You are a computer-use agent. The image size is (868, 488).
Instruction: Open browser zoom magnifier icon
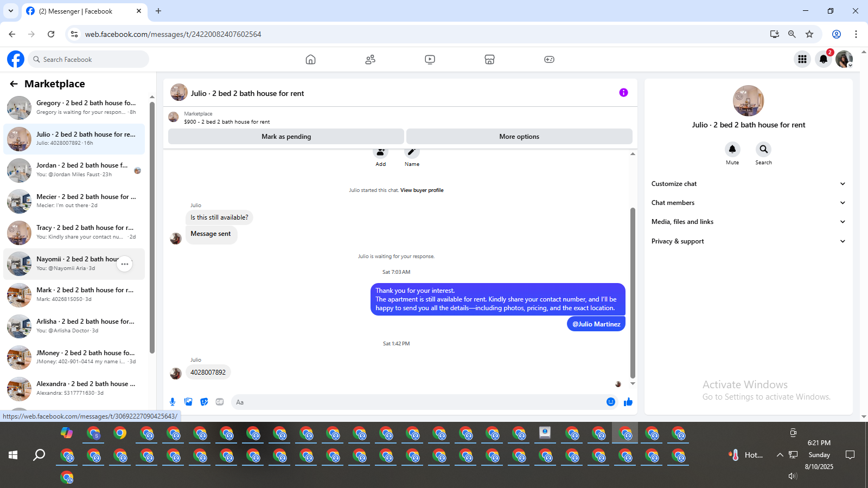tap(792, 34)
